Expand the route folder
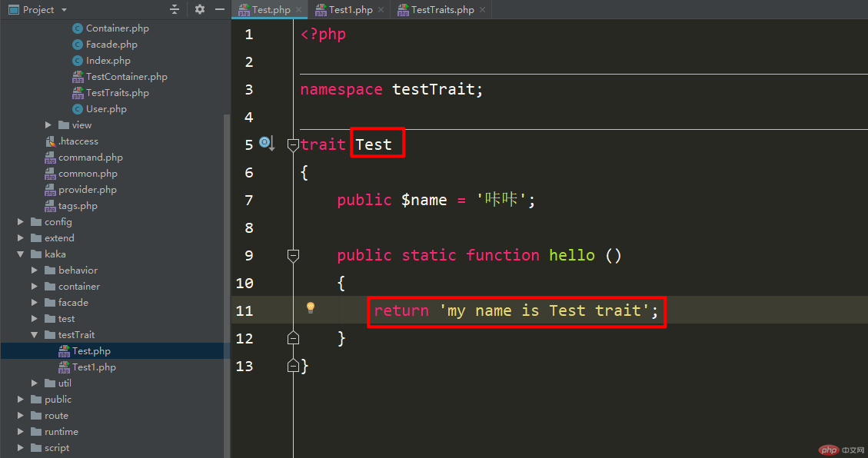This screenshot has width=868, height=458. (x=21, y=416)
